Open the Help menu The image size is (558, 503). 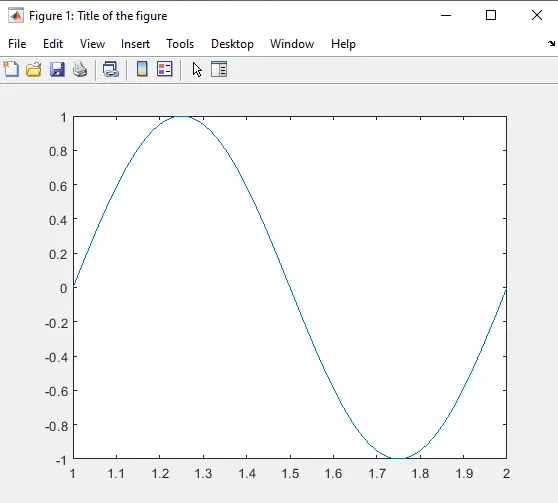click(x=343, y=44)
